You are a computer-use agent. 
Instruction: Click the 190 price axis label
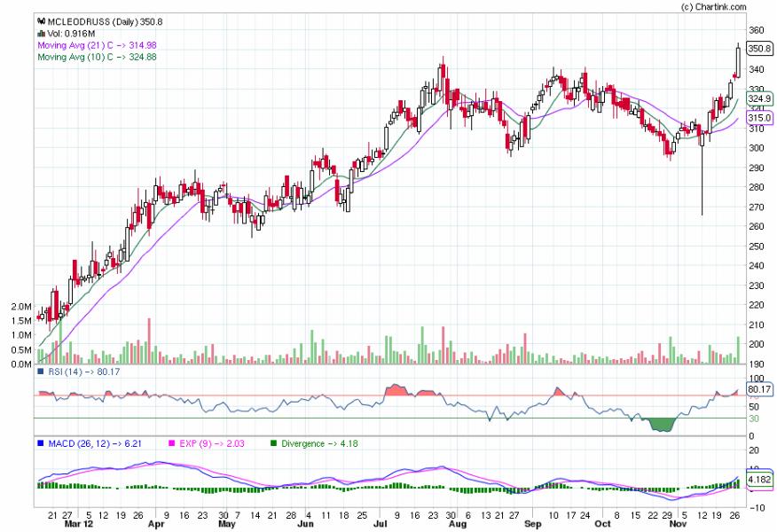[757, 364]
